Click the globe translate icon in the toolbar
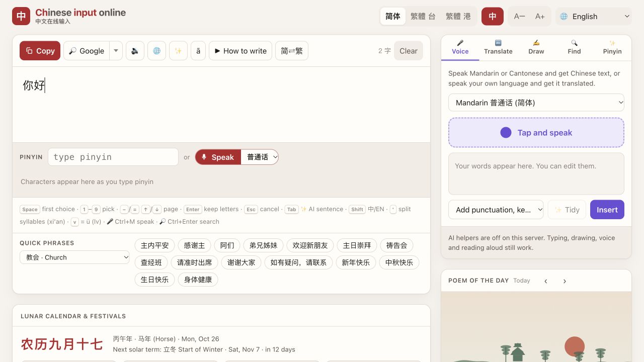644x362 pixels. pyautogui.click(x=156, y=51)
